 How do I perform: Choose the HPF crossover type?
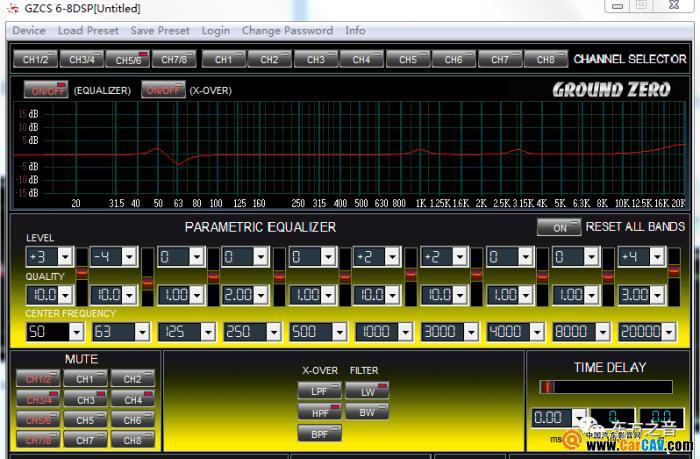319,412
